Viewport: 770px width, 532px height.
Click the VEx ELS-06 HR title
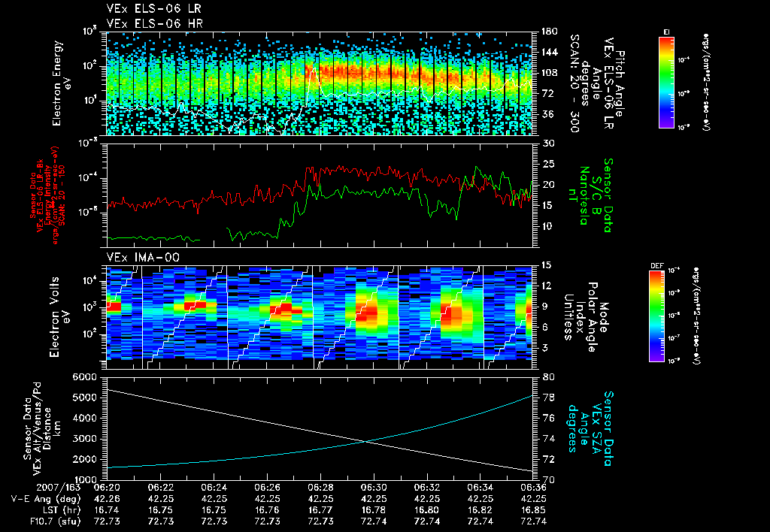click(154, 23)
